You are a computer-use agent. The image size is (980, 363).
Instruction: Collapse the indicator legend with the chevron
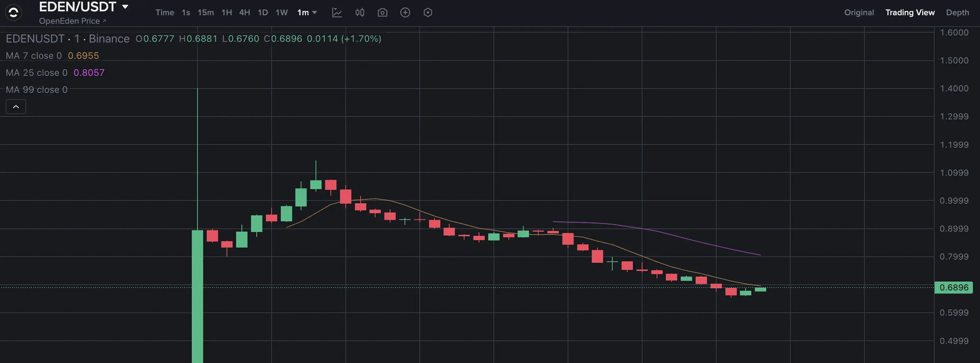[16, 107]
